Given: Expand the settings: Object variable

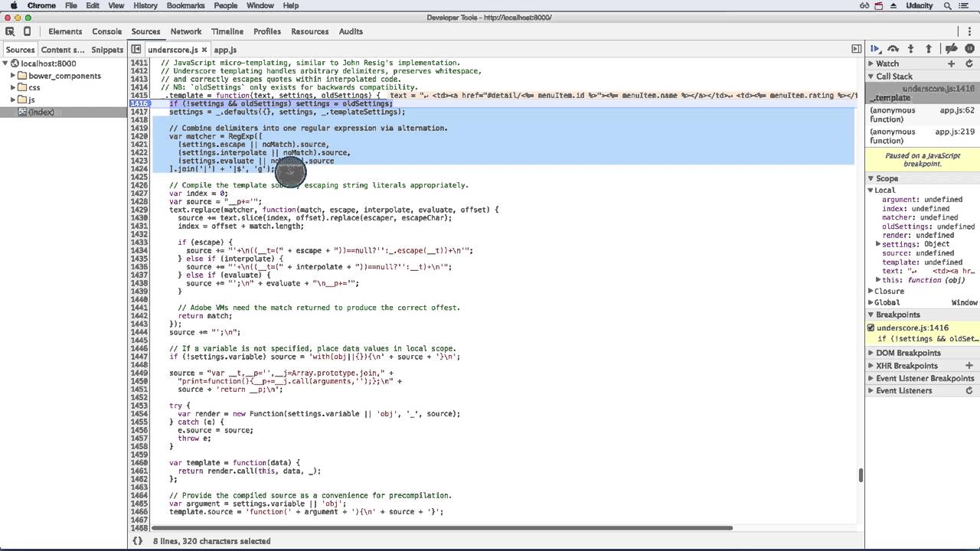Looking at the screenshot, I should click(878, 244).
